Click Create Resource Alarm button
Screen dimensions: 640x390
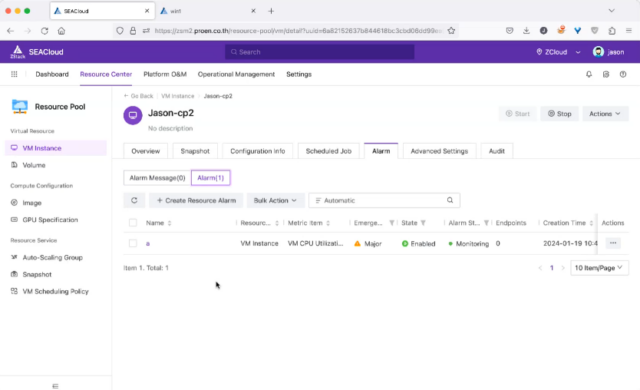(196, 200)
